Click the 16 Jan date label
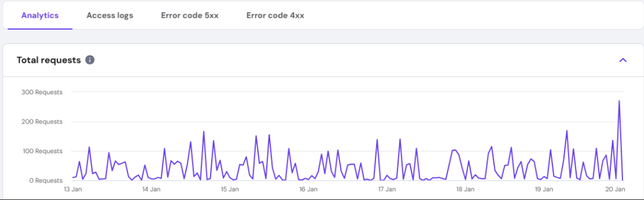The height and width of the screenshot is (200, 644). 308,190
